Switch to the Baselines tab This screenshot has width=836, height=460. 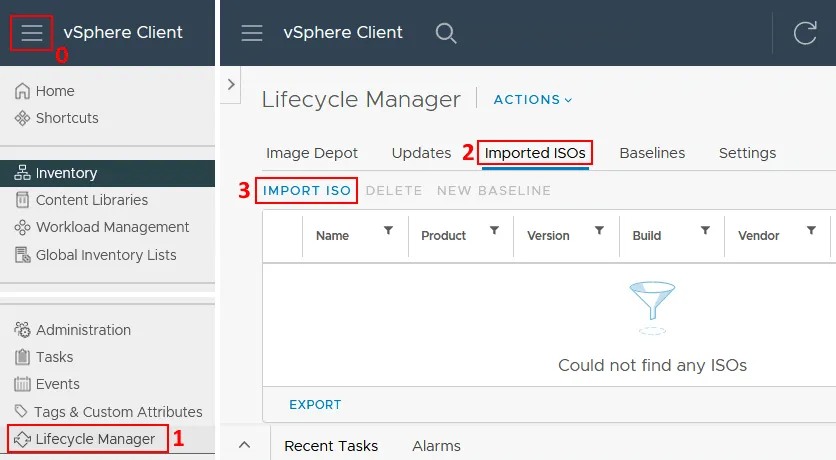pyautogui.click(x=652, y=153)
